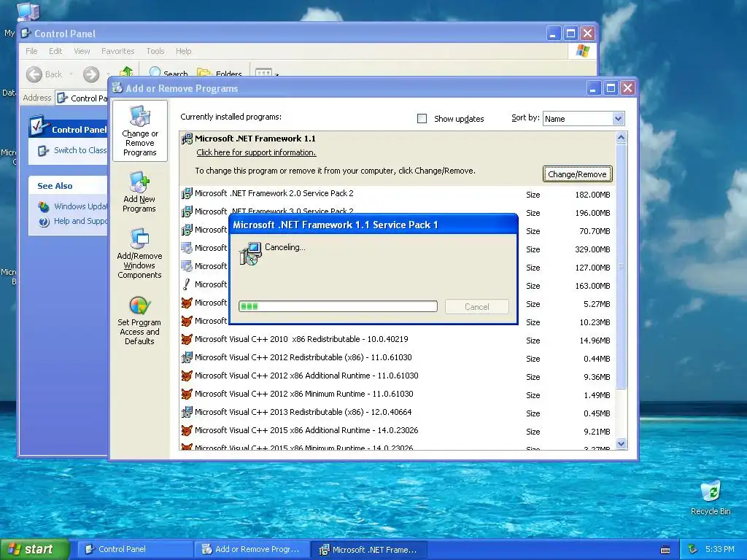The height and width of the screenshot is (560, 747).
Task: Click the Microsoft .NET Framework 1.1 icon
Action: 187,139
